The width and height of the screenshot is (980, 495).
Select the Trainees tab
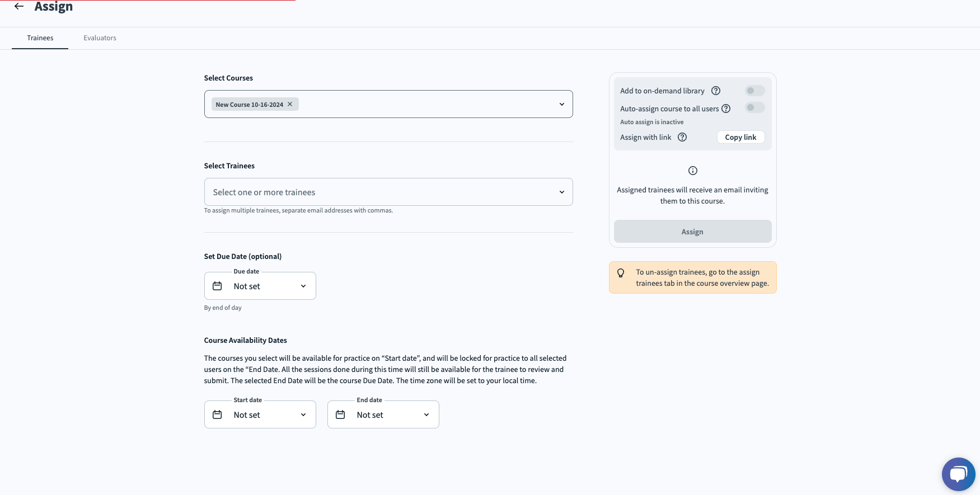pyautogui.click(x=40, y=38)
